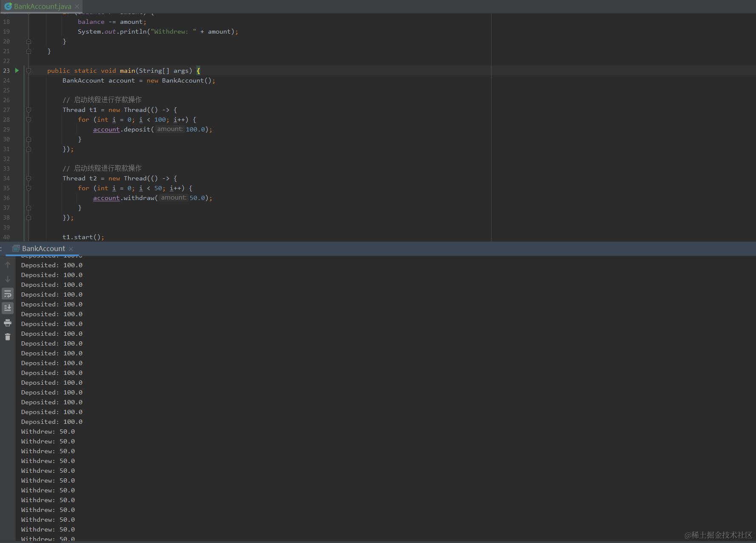The width and height of the screenshot is (756, 543).
Task: Select the BankAccount.java editor tab
Action: (x=42, y=6)
